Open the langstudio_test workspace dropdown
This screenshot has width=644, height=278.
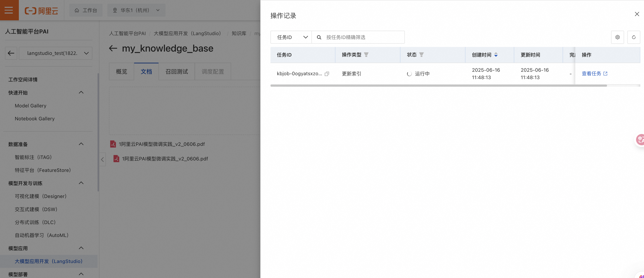tap(55, 53)
